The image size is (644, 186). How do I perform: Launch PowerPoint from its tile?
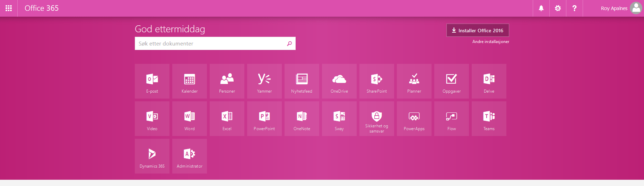coord(264,119)
